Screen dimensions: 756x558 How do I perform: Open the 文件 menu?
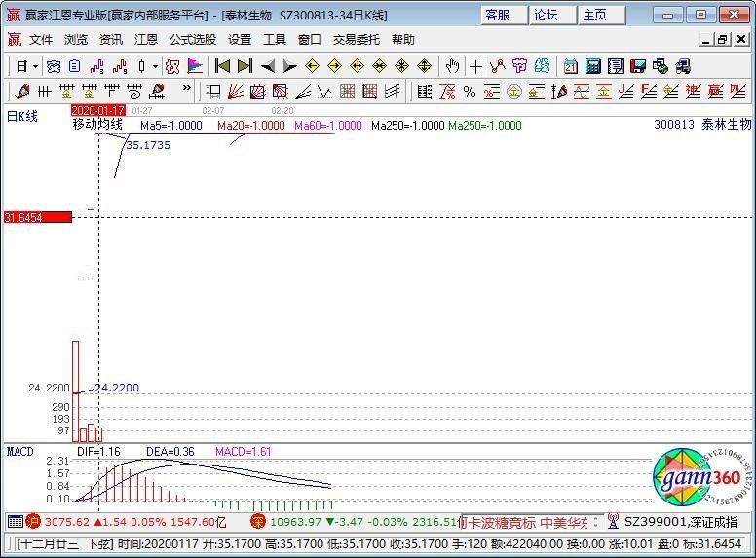(x=41, y=40)
